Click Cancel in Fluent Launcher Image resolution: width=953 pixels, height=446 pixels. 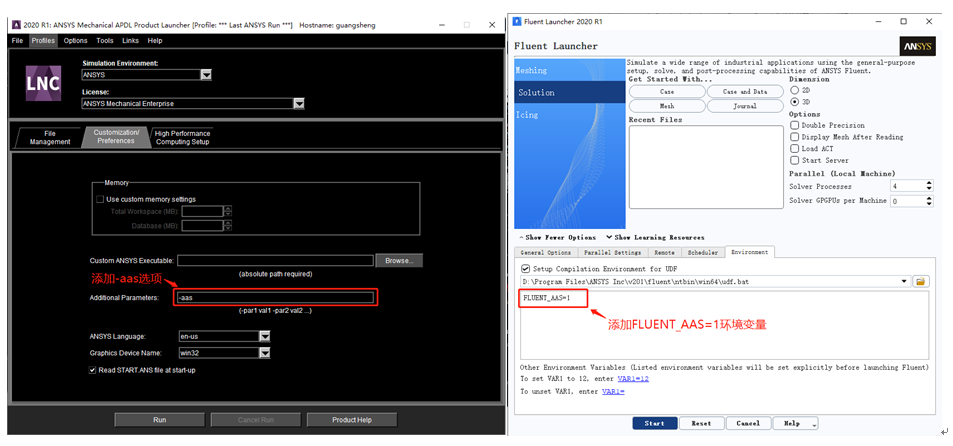748,424
